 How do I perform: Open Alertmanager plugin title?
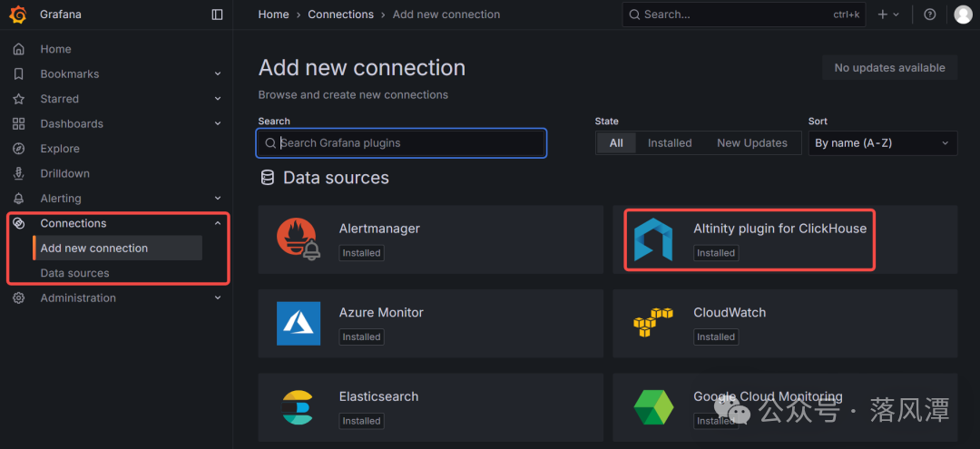click(x=379, y=229)
